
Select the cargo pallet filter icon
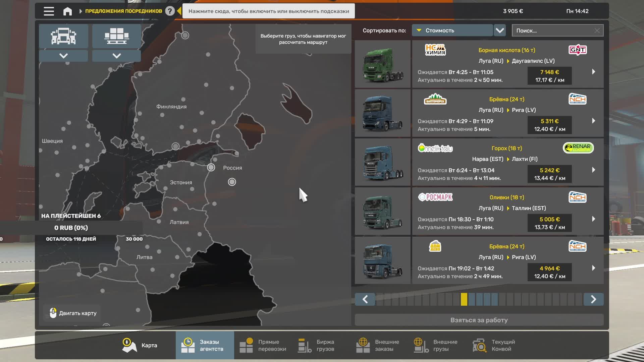tap(116, 36)
